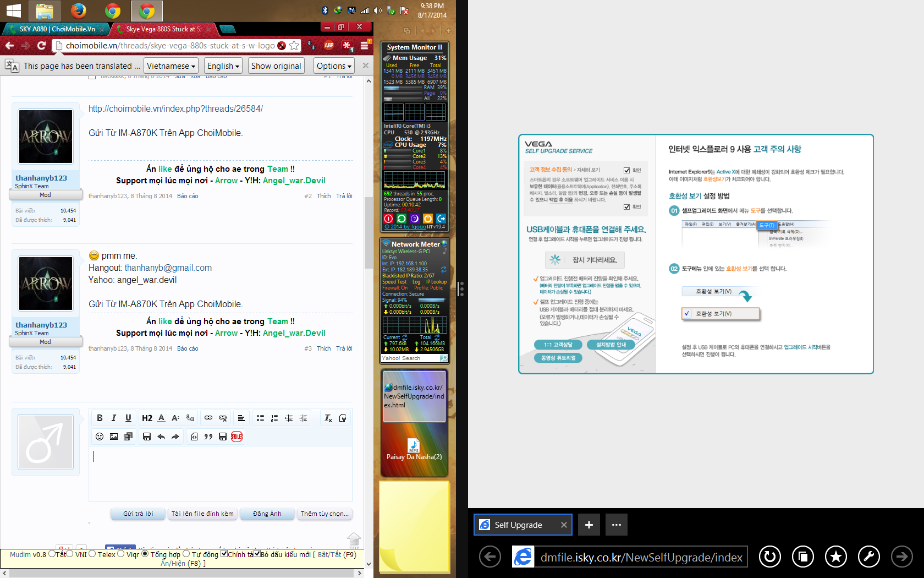Viewport: 924px width, 578px height.
Task: Open font size dropdown in the editor
Action: (x=175, y=418)
